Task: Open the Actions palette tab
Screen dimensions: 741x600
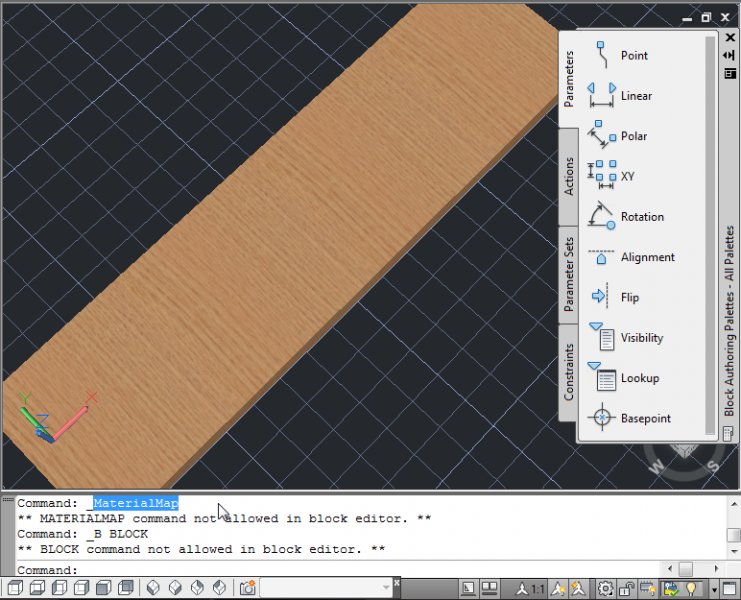Action: click(569, 176)
